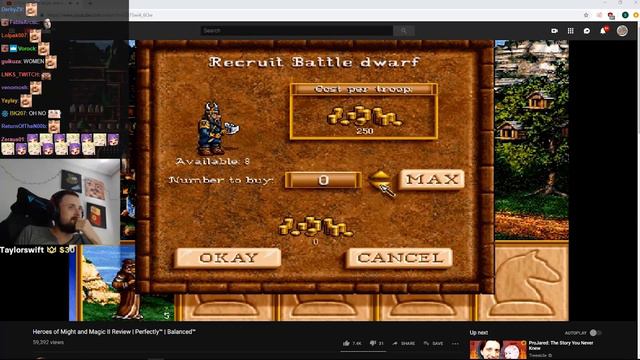
Task: Click the SHARE button under the video
Action: click(404, 343)
